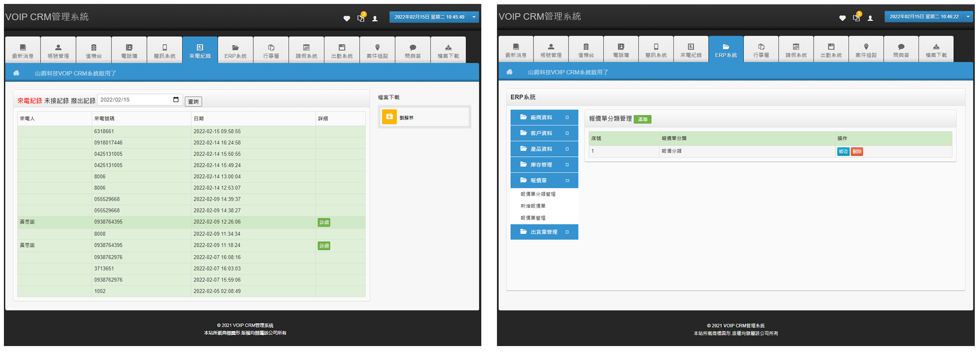Click the red 刪除 button for 報價分類
Viewport: 980px width, 353px height.
tap(857, 152)
